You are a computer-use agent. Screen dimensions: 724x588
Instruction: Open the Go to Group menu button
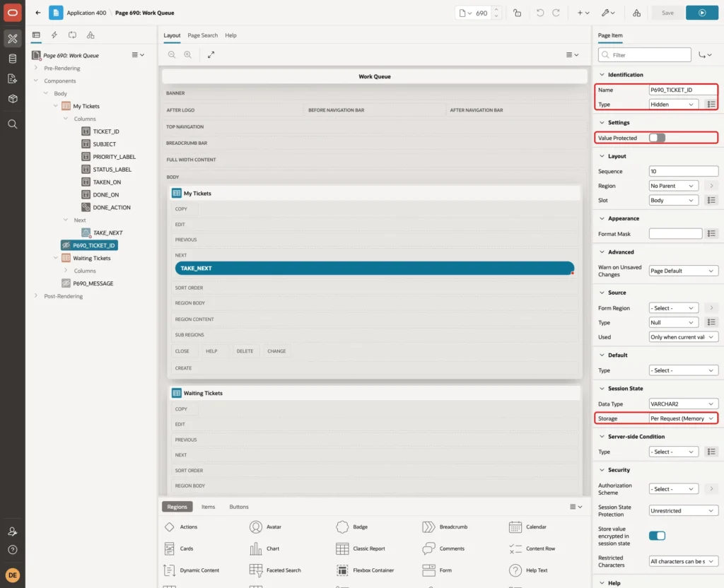pos(705,55)
